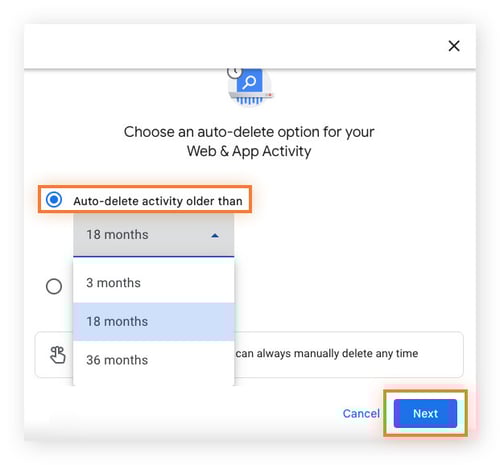
Task: Click the shredder activity illustration icon
Action: (250, 86)
